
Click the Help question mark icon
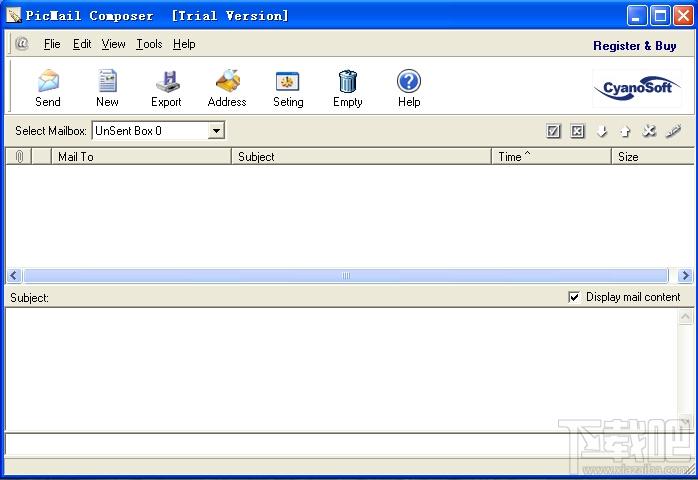coord(409,89)
